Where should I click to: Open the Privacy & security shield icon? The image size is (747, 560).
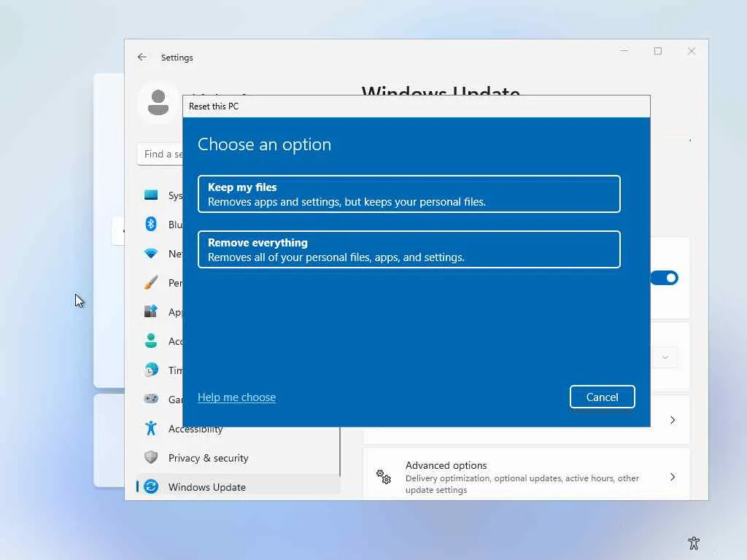(151, 458)
